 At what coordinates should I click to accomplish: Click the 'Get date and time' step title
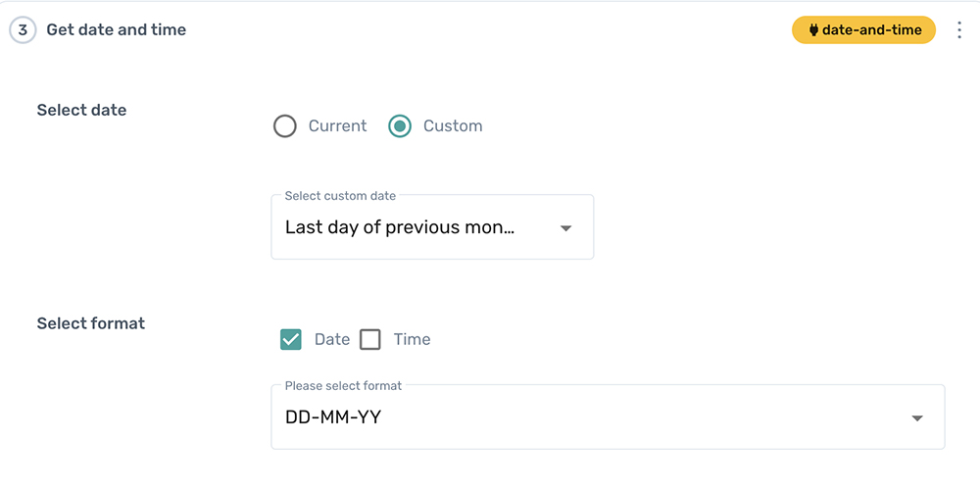[x=116, y=30]
